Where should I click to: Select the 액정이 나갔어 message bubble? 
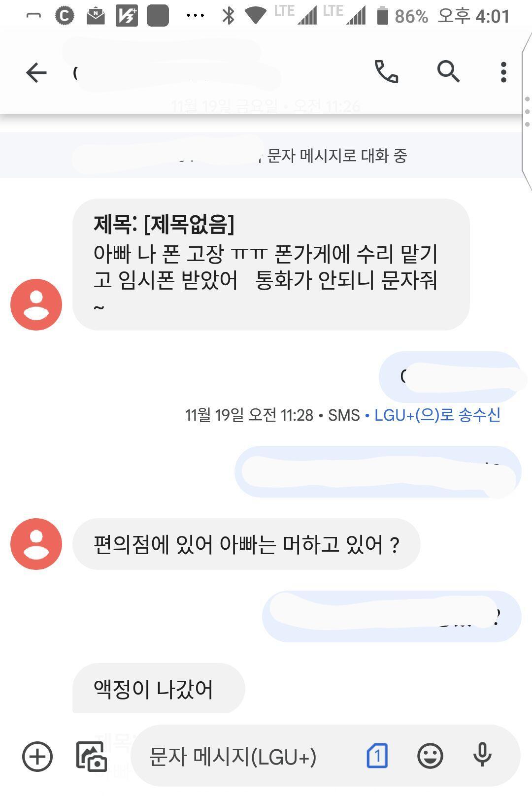click(158, 689)
